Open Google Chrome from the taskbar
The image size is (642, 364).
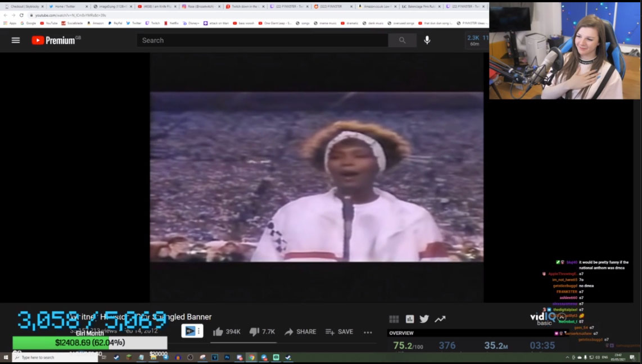pyautogui.click(x=251, y=357)
